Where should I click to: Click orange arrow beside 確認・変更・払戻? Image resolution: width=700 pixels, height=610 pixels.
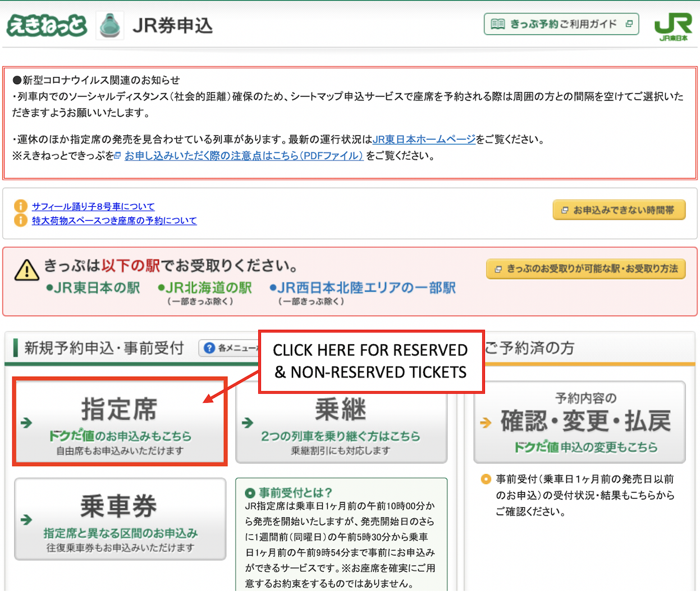(x=486, y=423)
